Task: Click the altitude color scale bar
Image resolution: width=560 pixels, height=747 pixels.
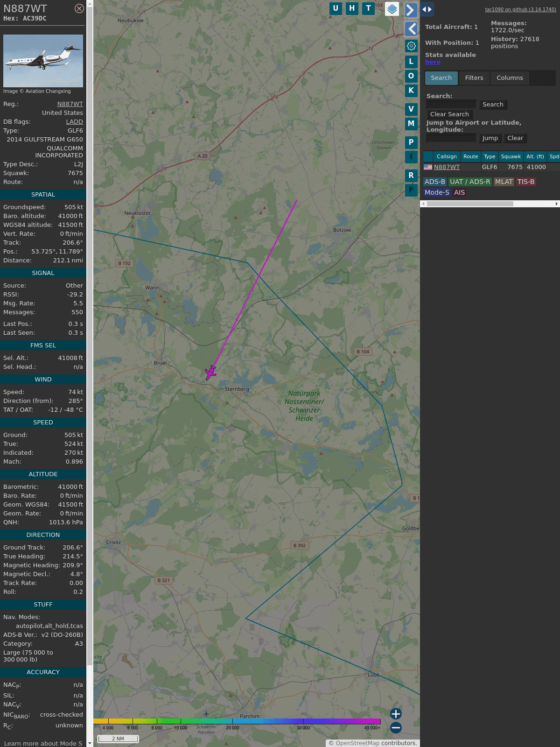Action: [237, 721]
